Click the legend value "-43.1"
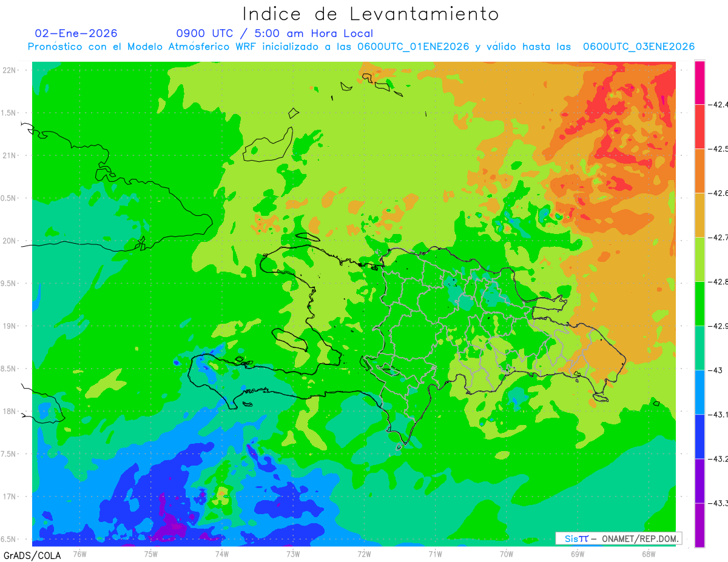This screenshot has width=728, height=562. coord(718,415)
